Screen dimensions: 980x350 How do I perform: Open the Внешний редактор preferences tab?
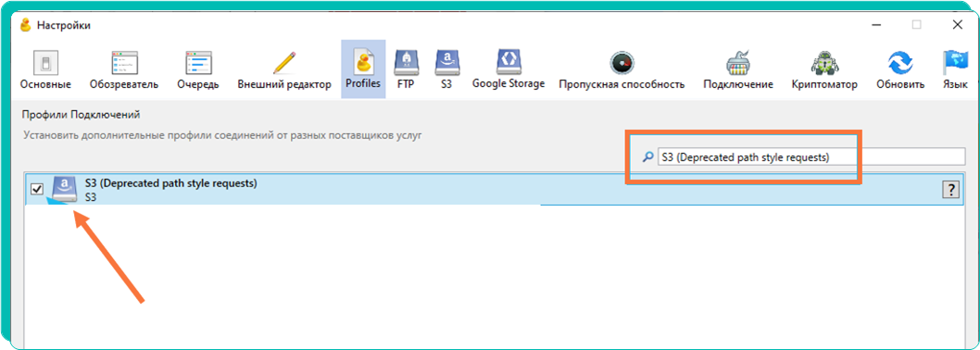pos(284,70)
